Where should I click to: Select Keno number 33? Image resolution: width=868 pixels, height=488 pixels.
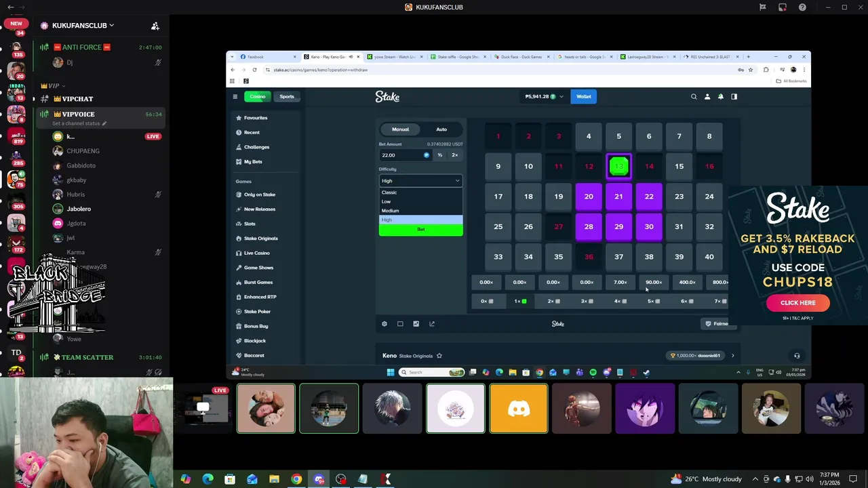[498, 257]
